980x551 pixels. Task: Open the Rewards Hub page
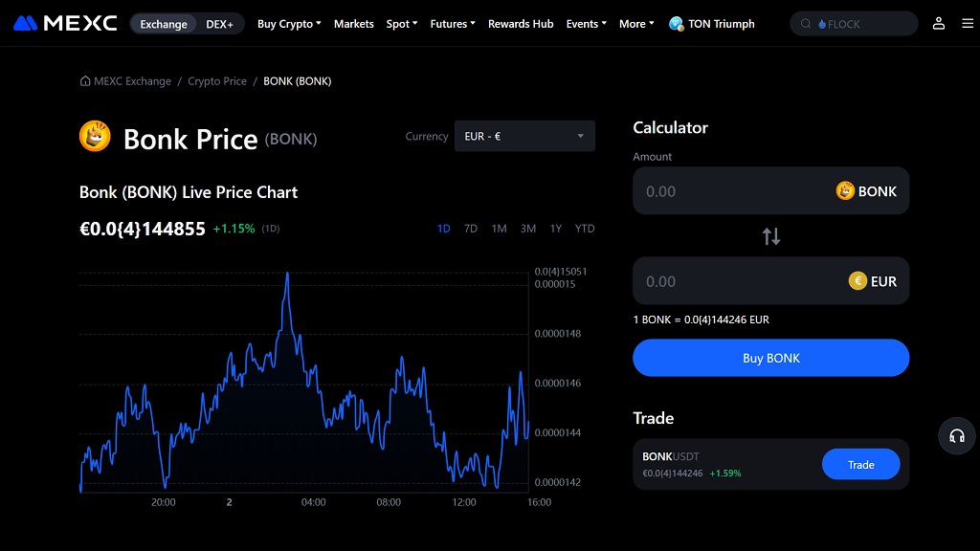pyautogui.click(x=521, y=24)
